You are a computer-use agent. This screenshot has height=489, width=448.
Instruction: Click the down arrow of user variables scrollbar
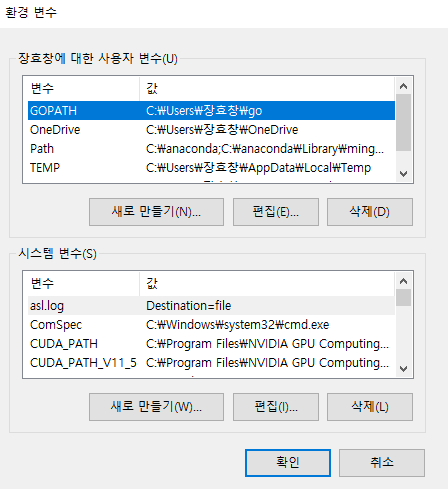[404, 174]
